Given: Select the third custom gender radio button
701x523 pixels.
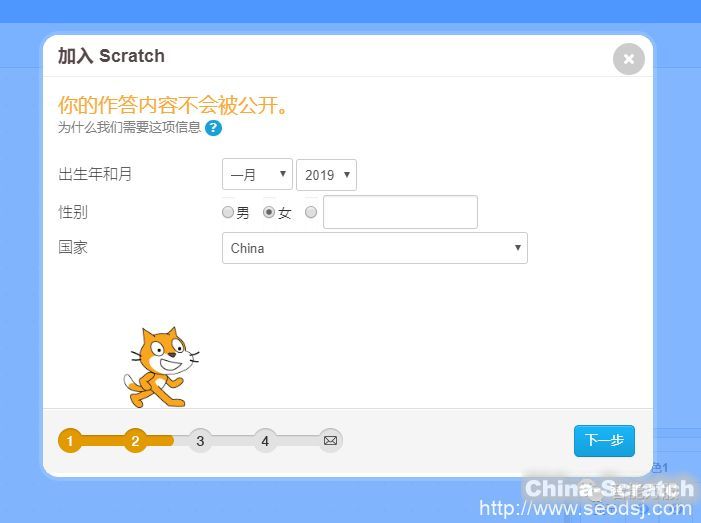Looking at the screenshot, I should pos(311,212).
